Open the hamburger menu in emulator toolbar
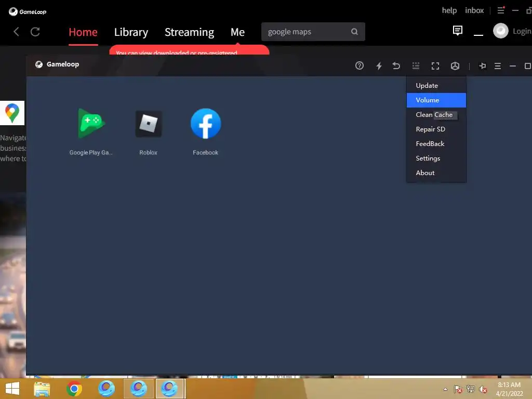The height and width of the screenshot is (399, 532). 497,66
